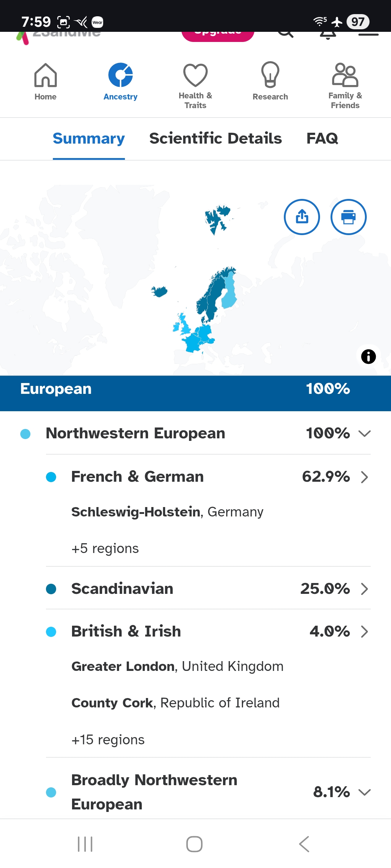391x868 pixels.
Task: Open the Research lightbulb icon
Action: click(270, 75)
